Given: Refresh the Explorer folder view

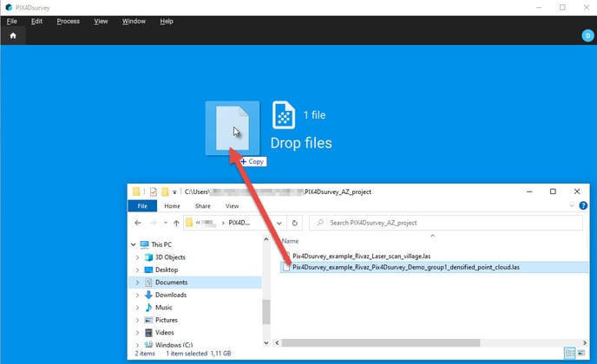Looking at the screenshot, I should [295, 223].
